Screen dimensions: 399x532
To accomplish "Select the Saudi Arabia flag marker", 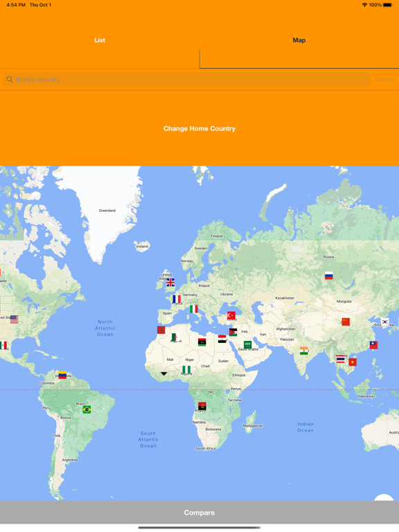I will (x=248, y=345).
